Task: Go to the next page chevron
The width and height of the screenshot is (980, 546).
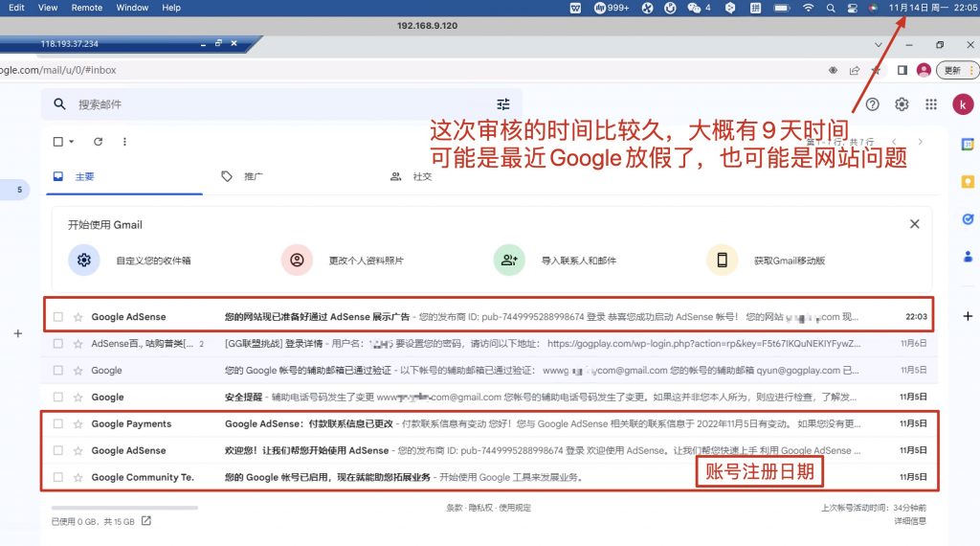Action: point(920,142)
